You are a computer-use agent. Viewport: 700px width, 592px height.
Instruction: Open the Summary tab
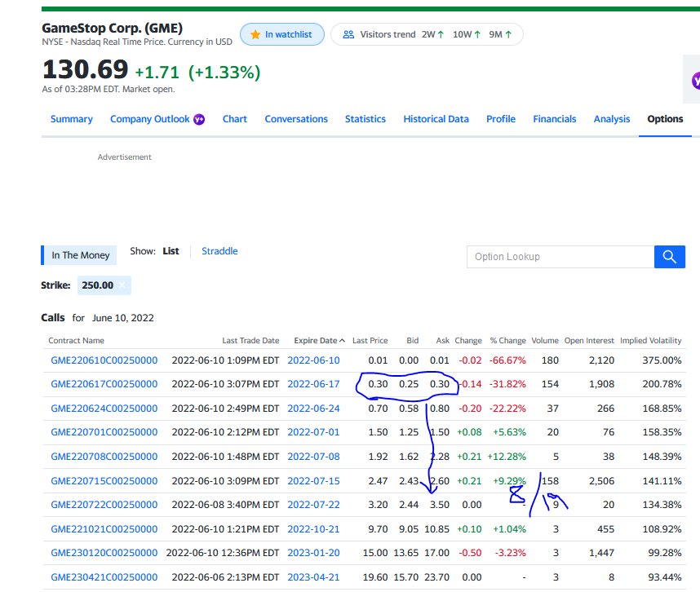pos(72,119)
